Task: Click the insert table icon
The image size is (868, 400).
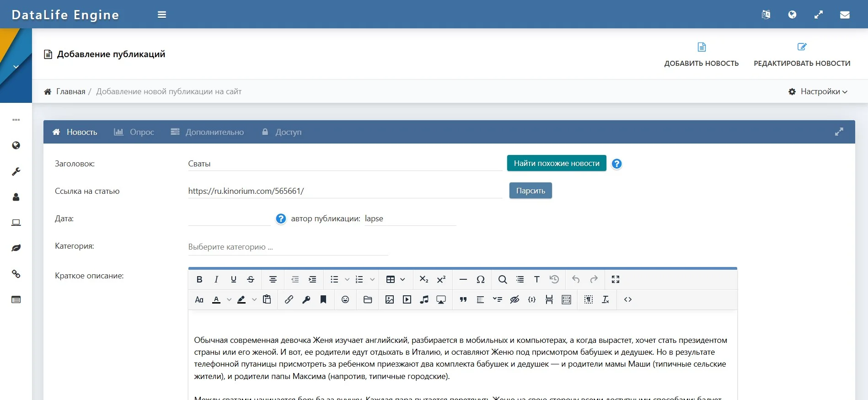Action: 391,279
